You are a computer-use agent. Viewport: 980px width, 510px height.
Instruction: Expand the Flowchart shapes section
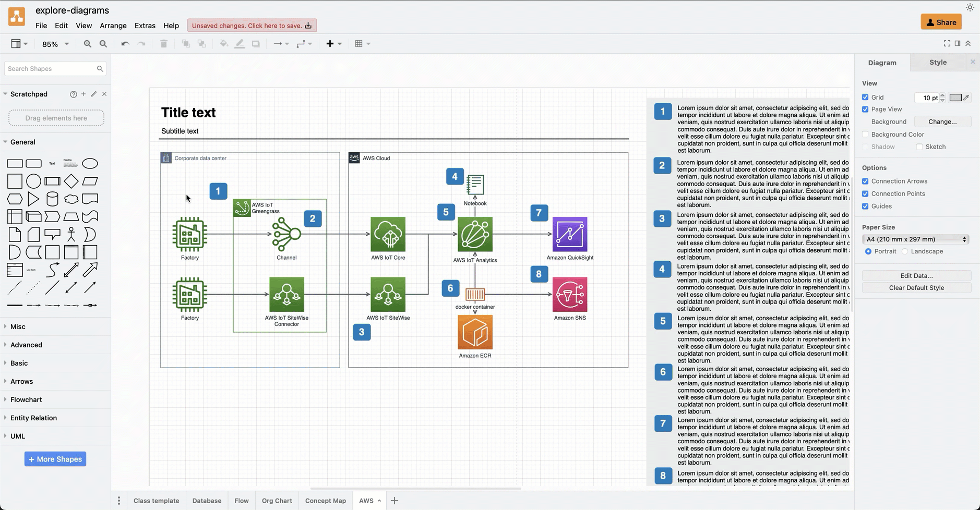coord(26,399)
